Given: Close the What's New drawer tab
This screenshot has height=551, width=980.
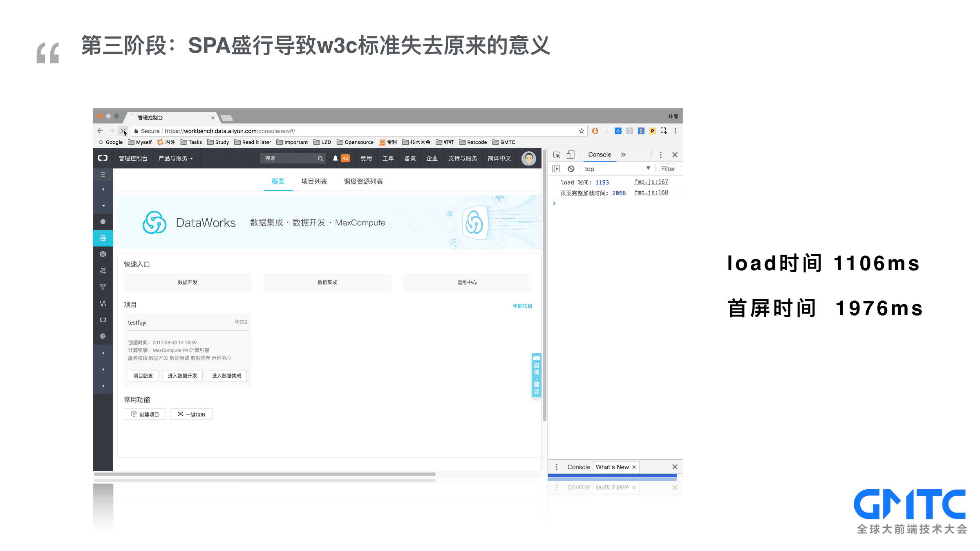Looking at the screenshot, I should [x=634, y=467].
